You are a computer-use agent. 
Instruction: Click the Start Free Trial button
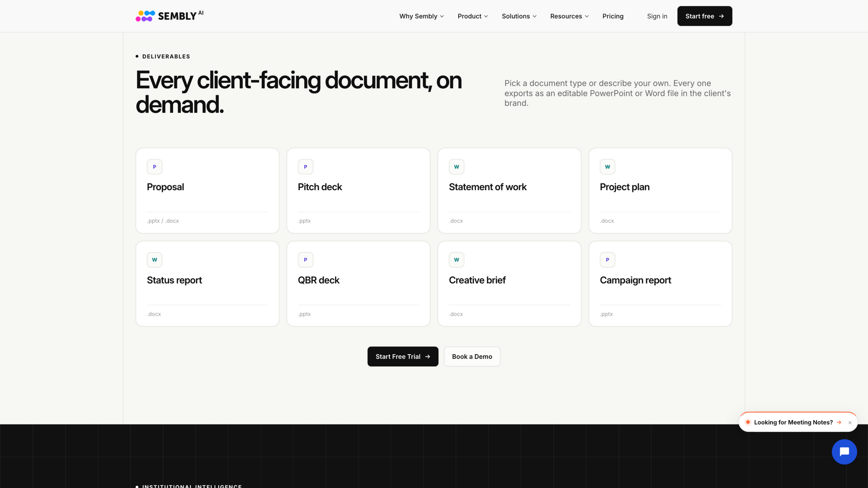[403, 357]
